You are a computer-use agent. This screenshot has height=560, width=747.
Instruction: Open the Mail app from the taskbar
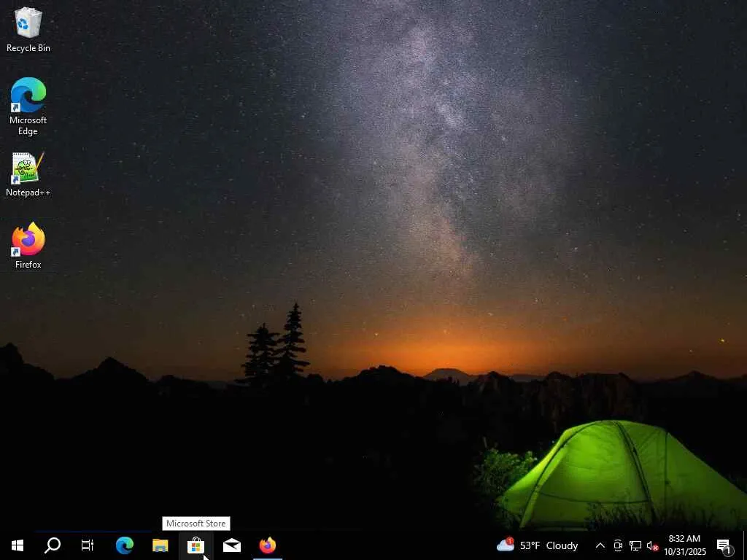point(231,545)
